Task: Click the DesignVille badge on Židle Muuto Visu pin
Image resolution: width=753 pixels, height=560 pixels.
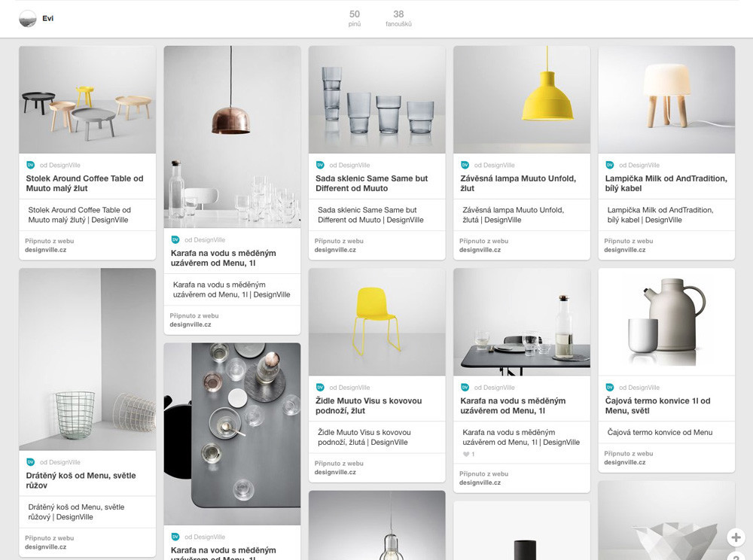Action: [x=320, y=387]
